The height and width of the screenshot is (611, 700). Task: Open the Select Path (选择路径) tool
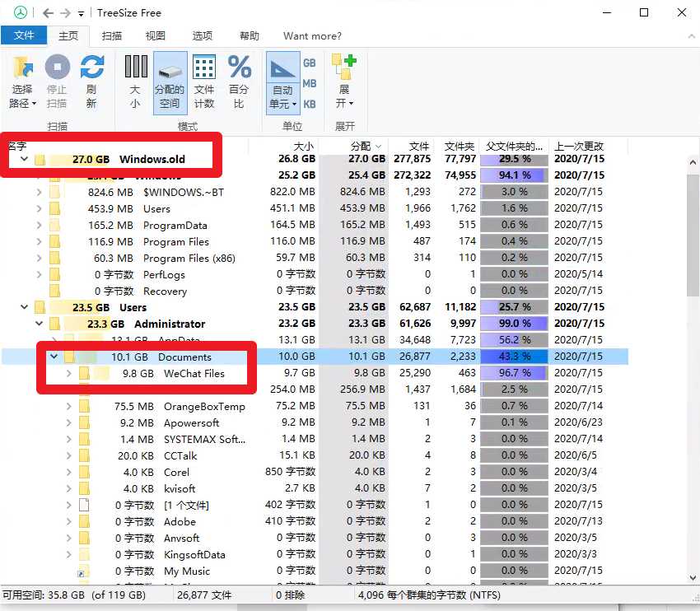(x=22, y=82)
